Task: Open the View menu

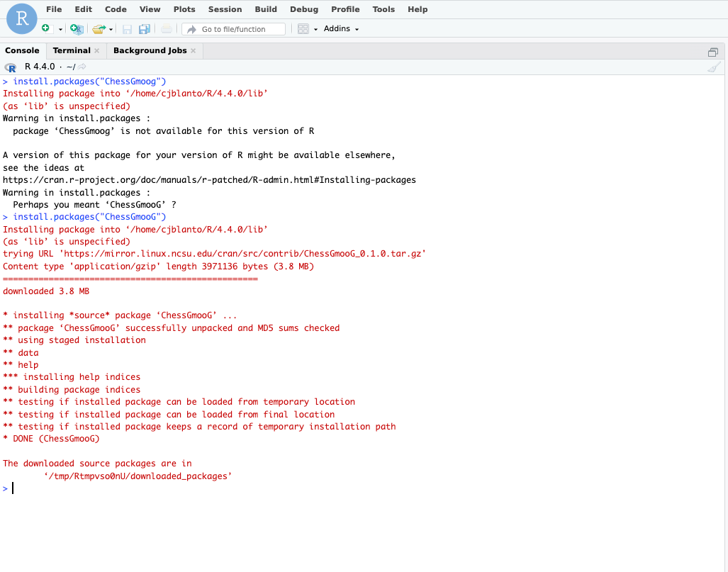Action: click(x=150, y=9)
